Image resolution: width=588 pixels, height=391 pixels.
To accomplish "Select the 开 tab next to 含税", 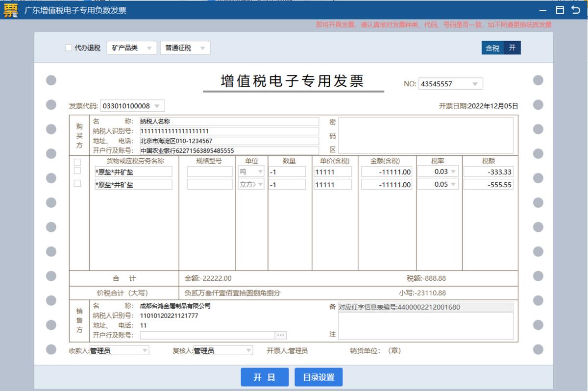I will pyautogui.click(x=512, y=49).
